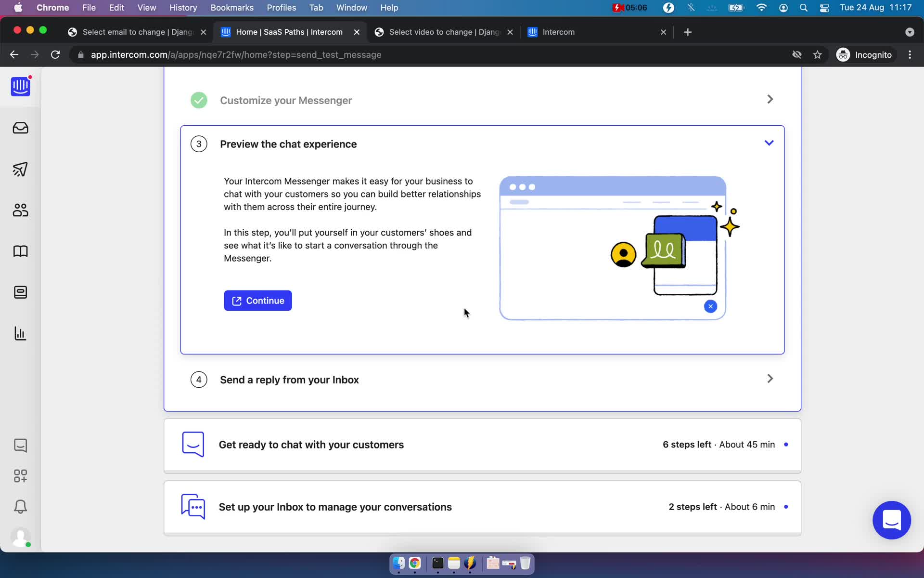Collapse step 3 'Preview the chat experience'
This screenshot has width=924, height=578.
[769, 143]
